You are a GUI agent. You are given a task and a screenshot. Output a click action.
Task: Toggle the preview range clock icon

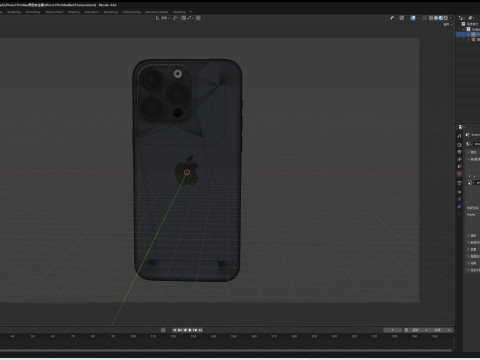click(406, 330)
